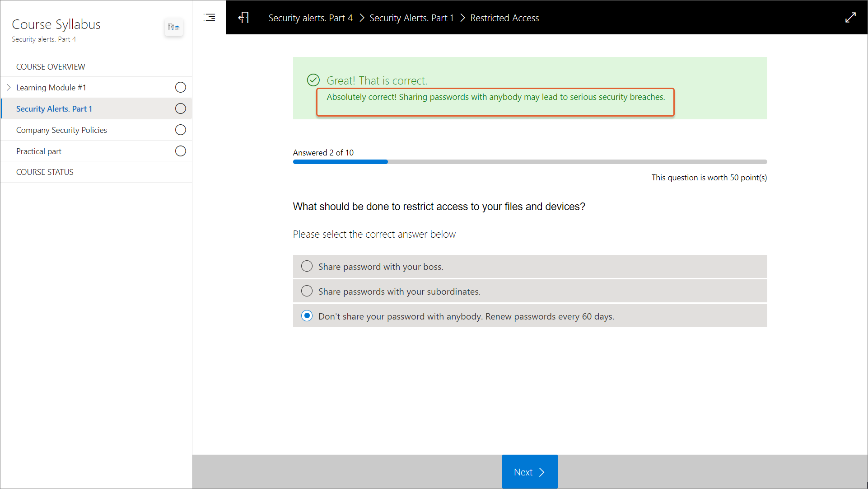
Task: Click the syllabus view icon beside Course Syllabus
Action: (x=174, y=27)
